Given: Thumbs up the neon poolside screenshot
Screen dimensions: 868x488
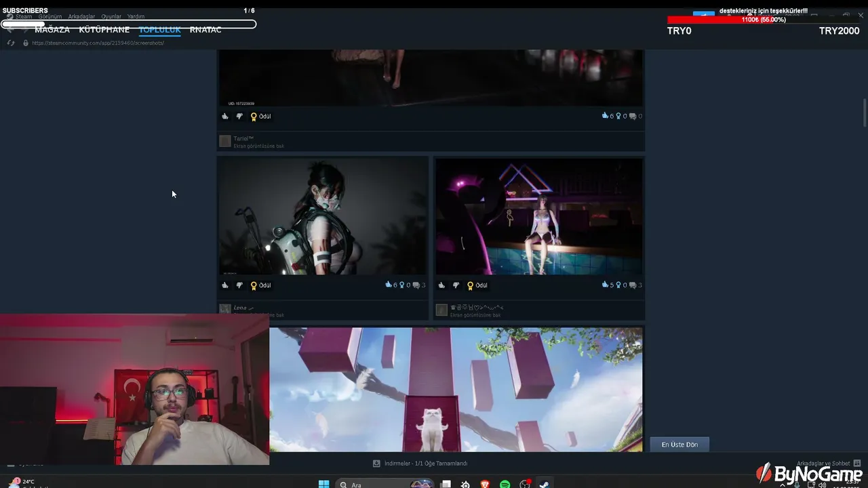Looking at the screenshot, I should click(x=441, y=285).
